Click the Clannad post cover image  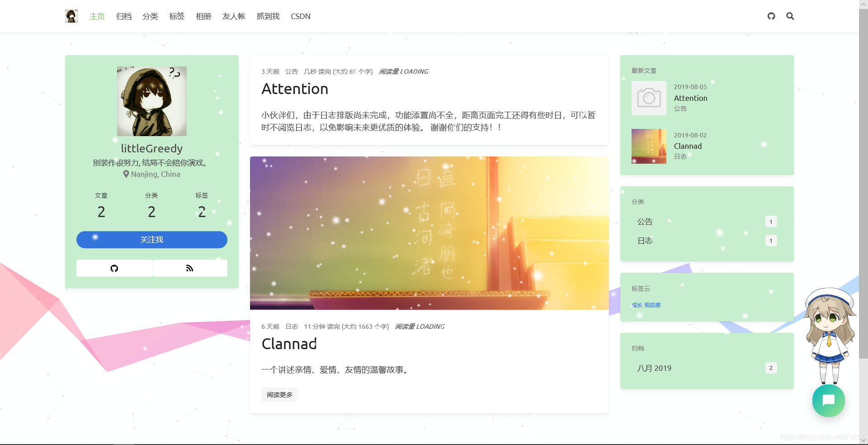429,233
